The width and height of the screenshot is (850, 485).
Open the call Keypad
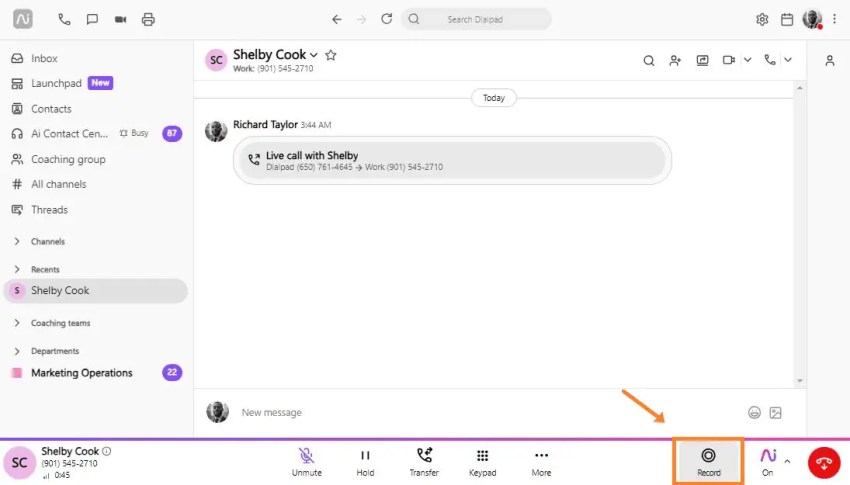(x=482, y=462)
